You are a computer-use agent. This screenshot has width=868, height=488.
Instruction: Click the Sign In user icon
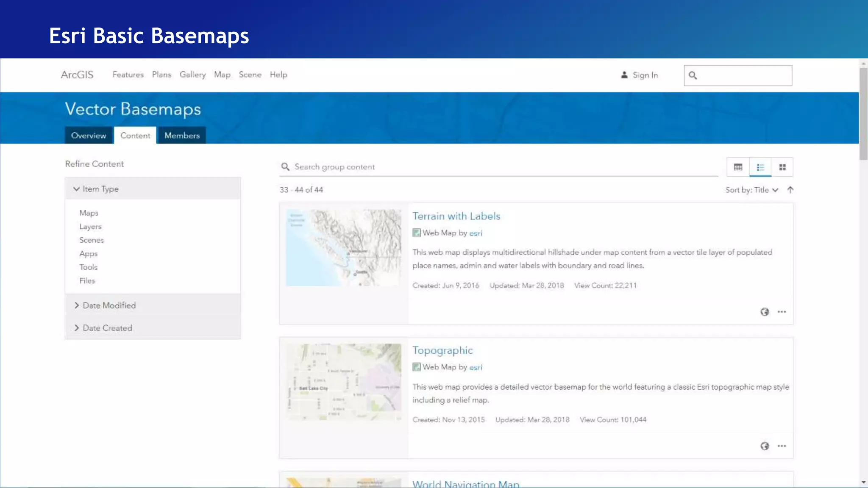[624, 75]
